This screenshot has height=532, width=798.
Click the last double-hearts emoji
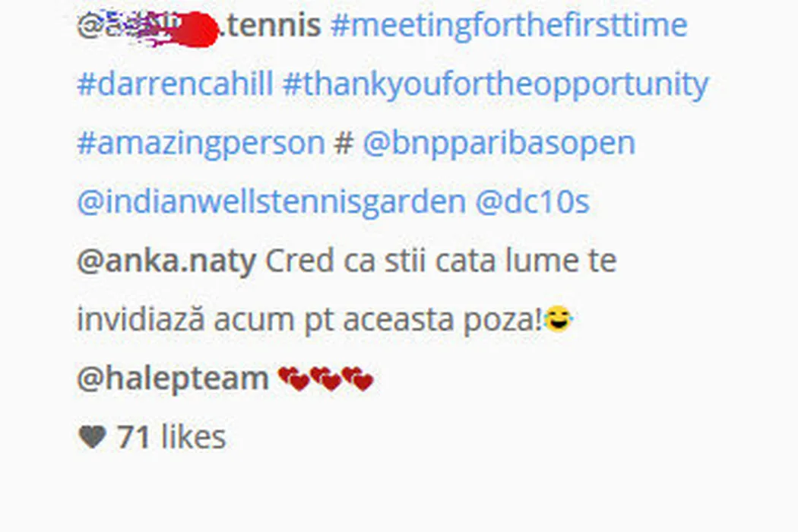click(358, 378)
